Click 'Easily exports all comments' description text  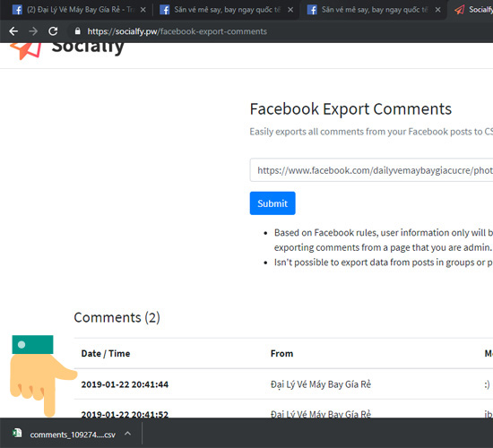pyautogui.click(x=371, y=132)
